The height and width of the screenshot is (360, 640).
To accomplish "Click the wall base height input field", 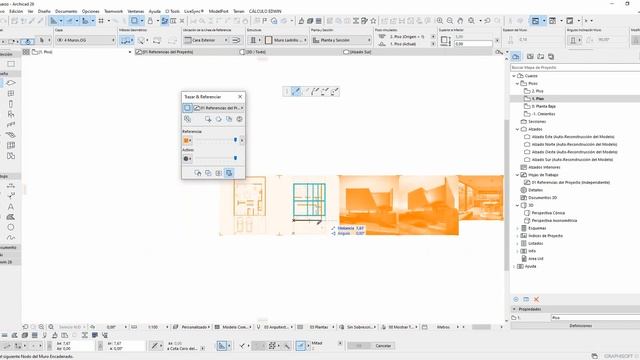I will click(473, 44).
